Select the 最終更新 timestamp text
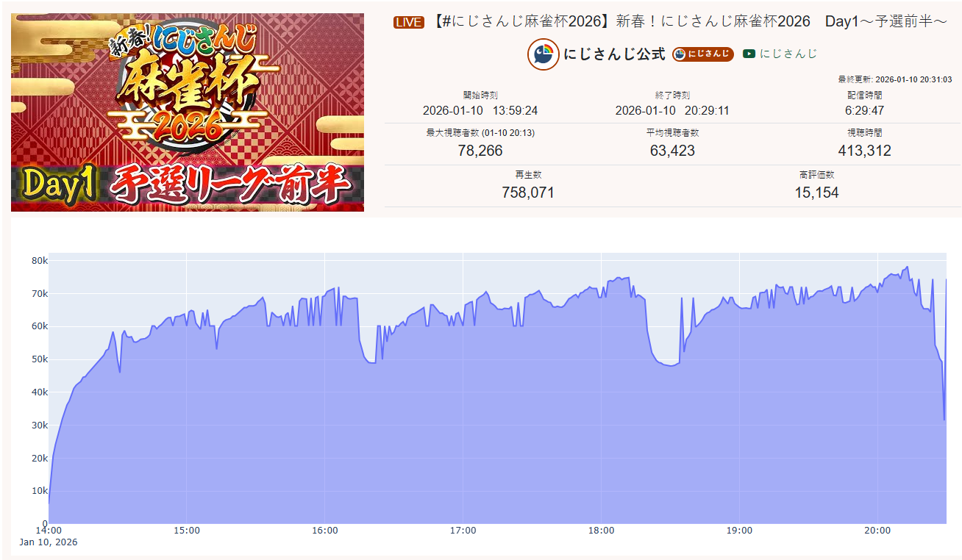This screenshot has width=962, height=560. [895, 79]
